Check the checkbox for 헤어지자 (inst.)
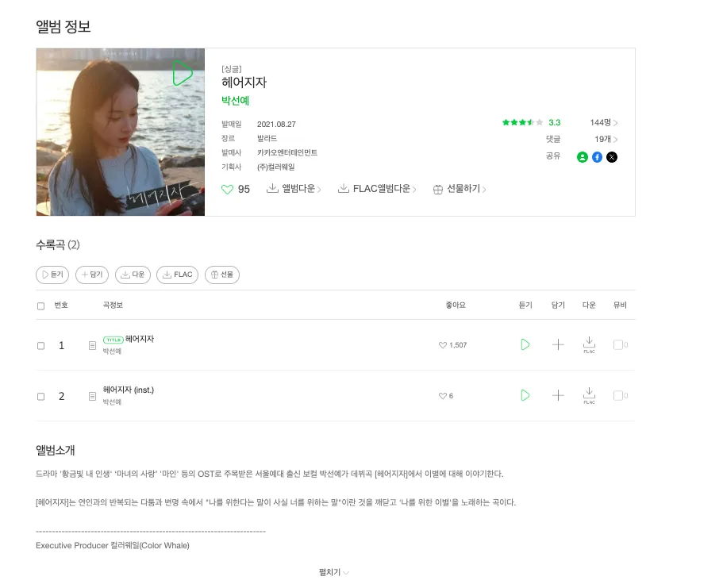The height and width of the screenshot is (588, 723). [40, 395]
